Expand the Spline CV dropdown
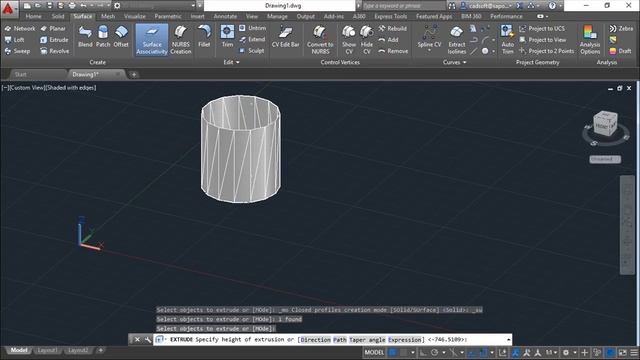Viewport: 640px width, 360px height. (429, 51)
